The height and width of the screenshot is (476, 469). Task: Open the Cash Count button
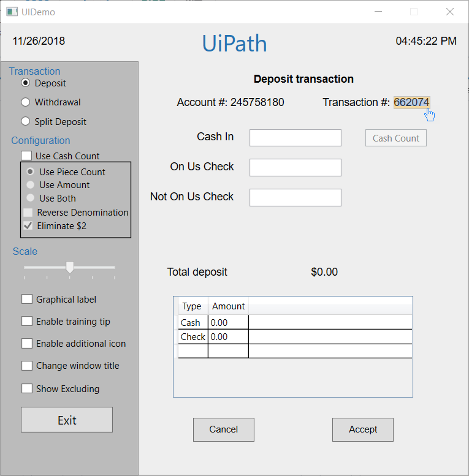[396, 138]
